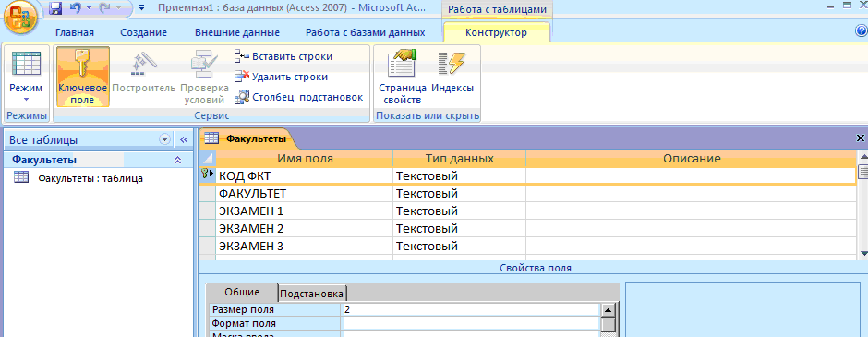The width and height of the screenshot is (868, 337).
Task: Close the Факультеты table window
Action: point(861,138)
